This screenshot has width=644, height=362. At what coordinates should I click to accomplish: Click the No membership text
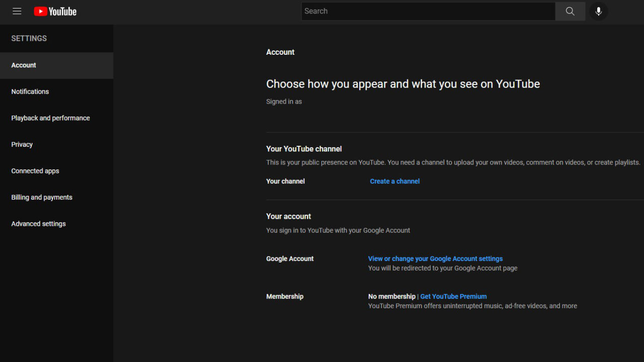(392, 296)
